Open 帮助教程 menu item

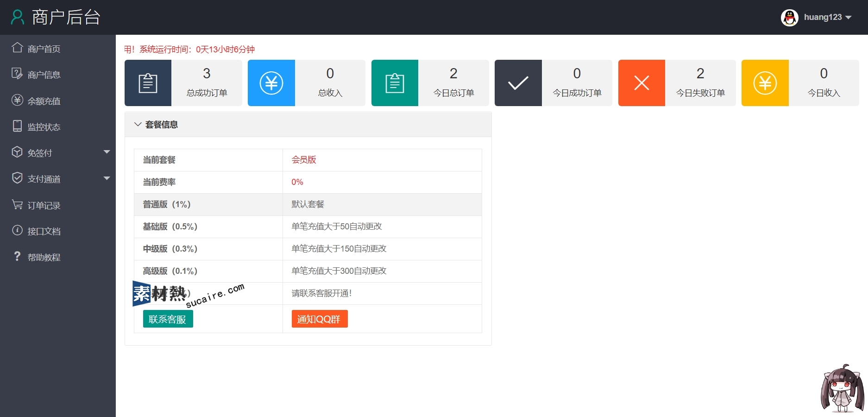[x=58, y=257]
